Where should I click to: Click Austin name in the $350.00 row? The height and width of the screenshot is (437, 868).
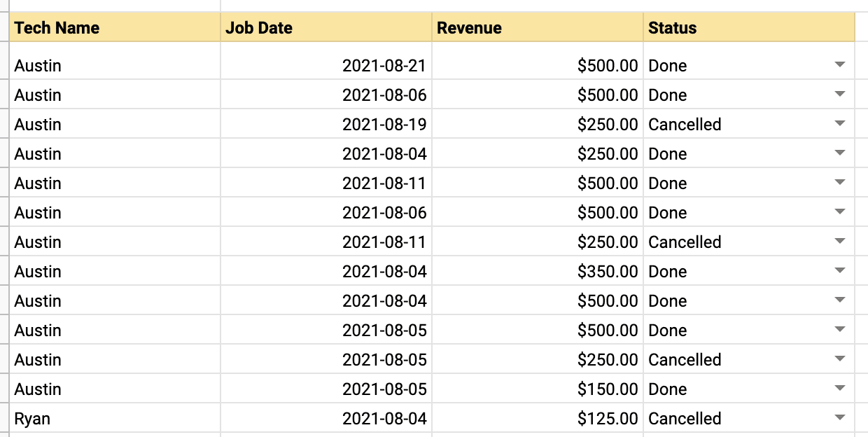pyautogui.click(x=38, y=271)
